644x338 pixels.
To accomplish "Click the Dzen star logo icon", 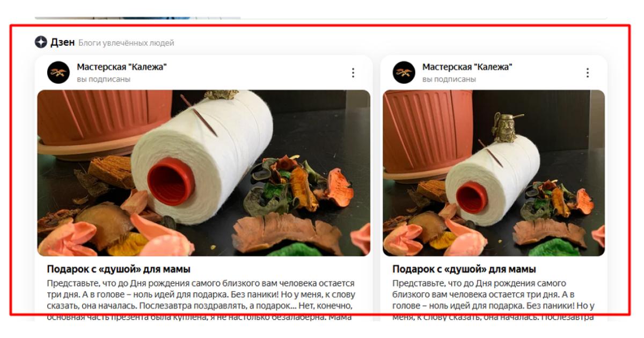I will [x=41, y=42].
